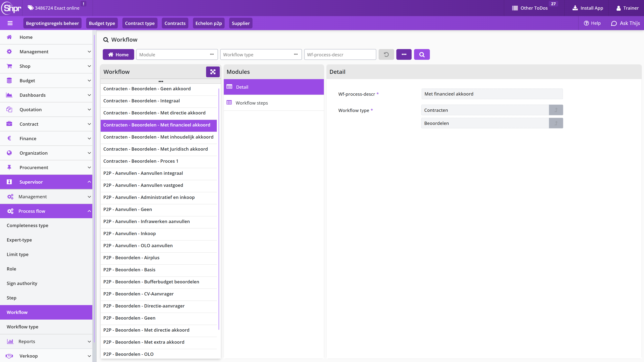
Task: Click the Beoordelen workflow type lookup arrow
Action: [x=556, y=123]
